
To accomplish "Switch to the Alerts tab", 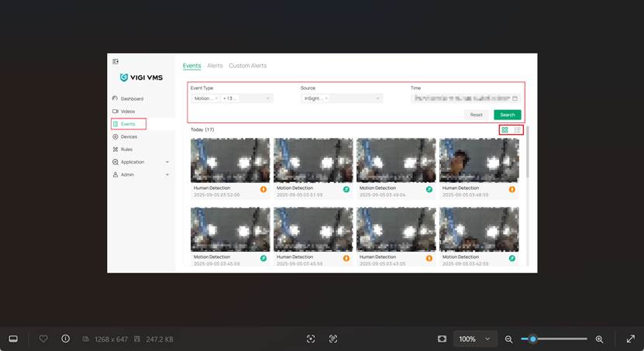I will point(215,66).
